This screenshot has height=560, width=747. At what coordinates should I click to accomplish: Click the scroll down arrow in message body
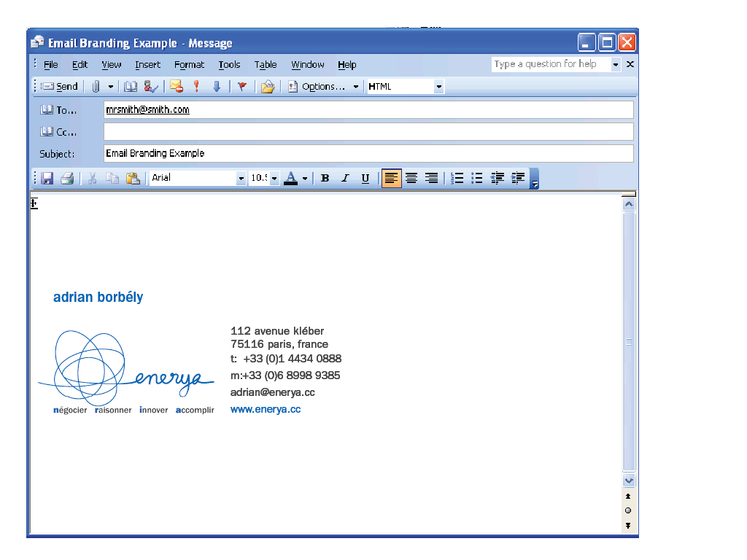(x=629, y=481)
